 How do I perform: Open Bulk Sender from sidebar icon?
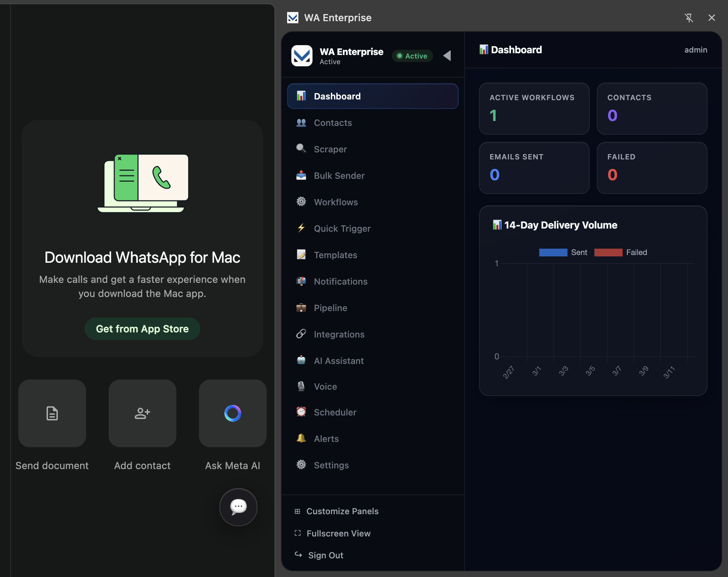click(301, 175)
